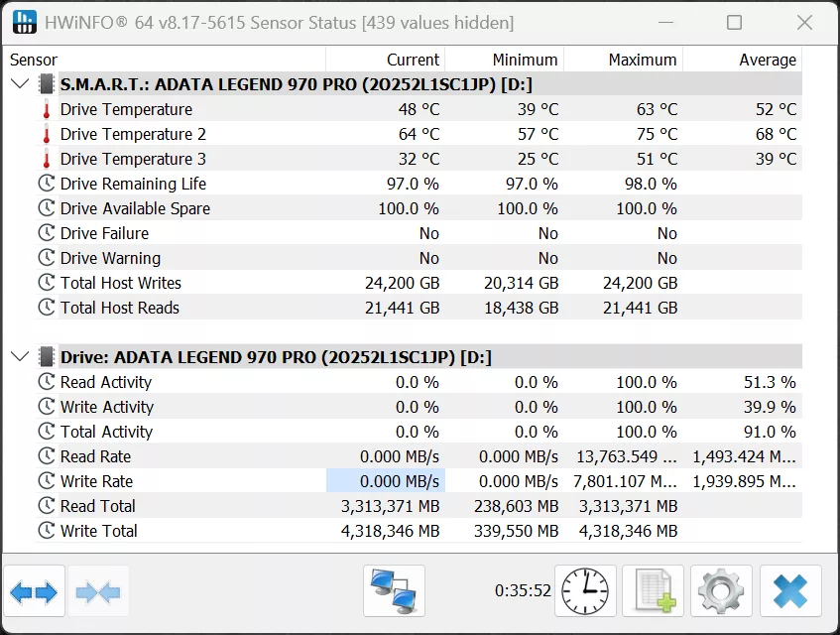Collapse the Drive: ADATA LEGEND 970 PRO group
Screen dimensions: 840x635
pyautogui.click(x=20, y=357)
